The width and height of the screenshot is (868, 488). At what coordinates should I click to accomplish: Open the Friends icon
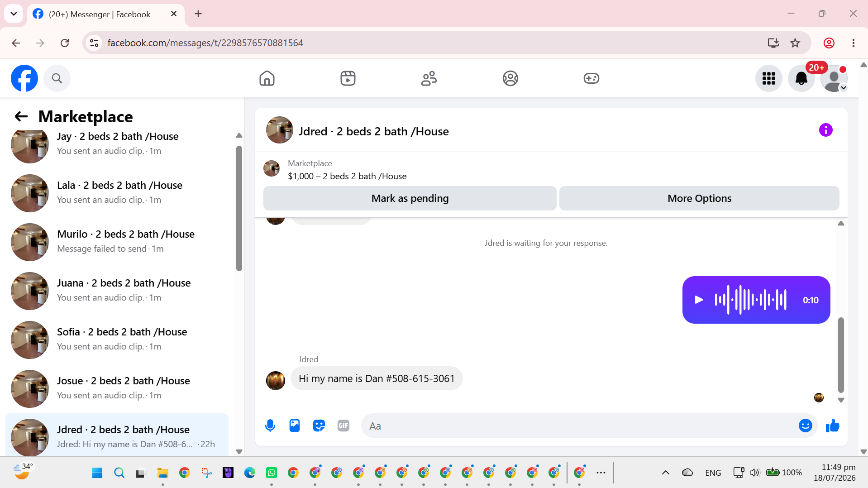[x=429, y=78]
